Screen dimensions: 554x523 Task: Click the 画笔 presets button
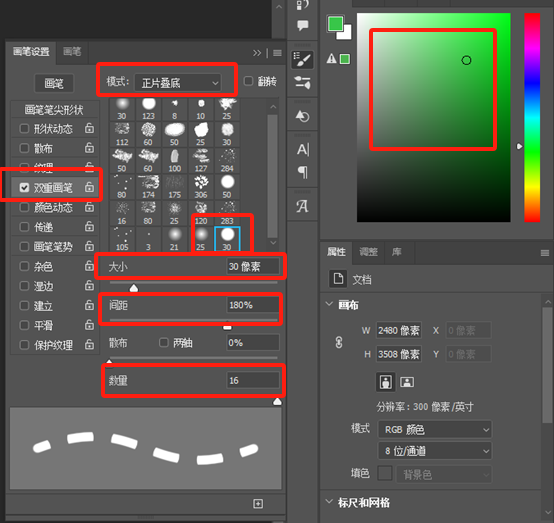(54, 83)
